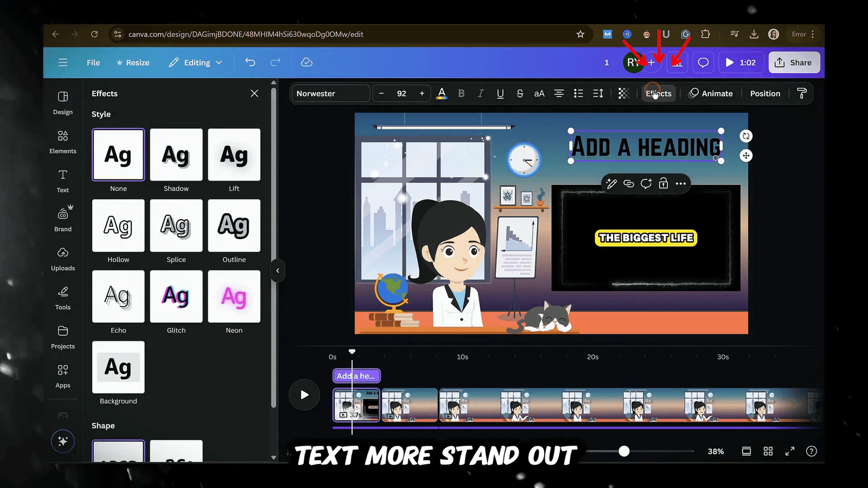Select the Elements panel in the sidebar
This screenshot has width=868, height=488.
[62, 142]
